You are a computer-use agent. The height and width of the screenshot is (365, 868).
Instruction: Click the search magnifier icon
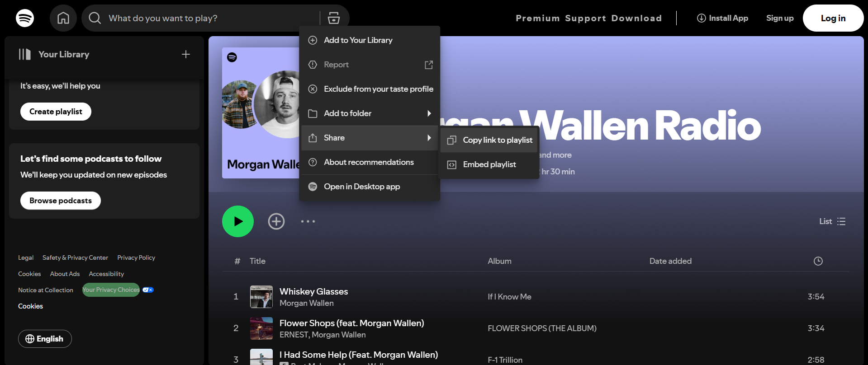tap(95, 18)
